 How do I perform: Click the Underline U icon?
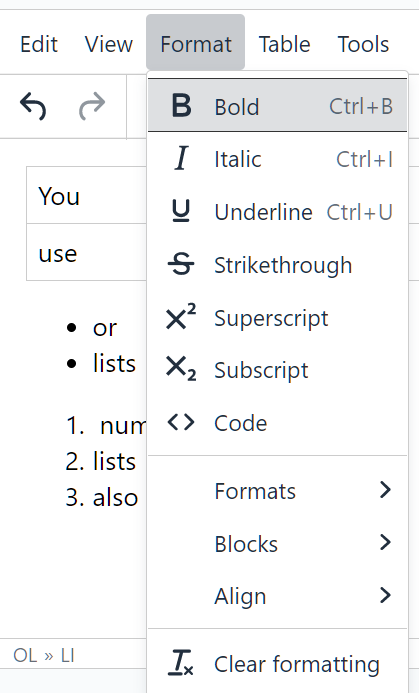click(181, 211)
